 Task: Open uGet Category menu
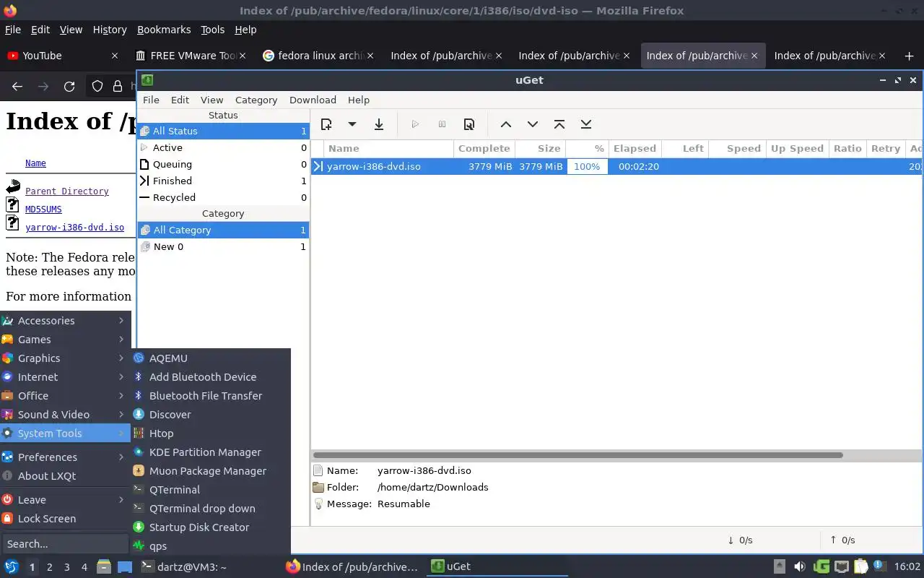tap(256, 100)
